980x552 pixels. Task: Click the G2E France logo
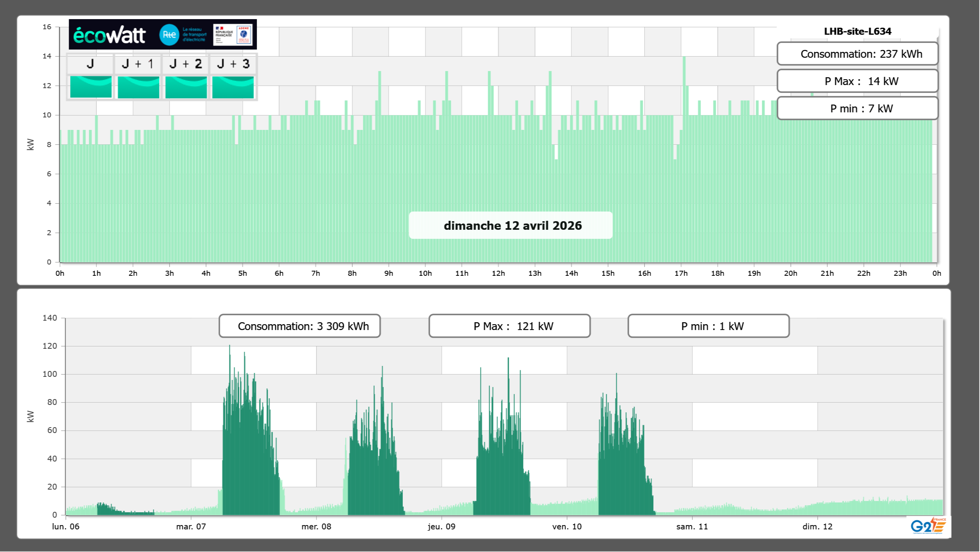pyautogui.click(x=928, y=526)
